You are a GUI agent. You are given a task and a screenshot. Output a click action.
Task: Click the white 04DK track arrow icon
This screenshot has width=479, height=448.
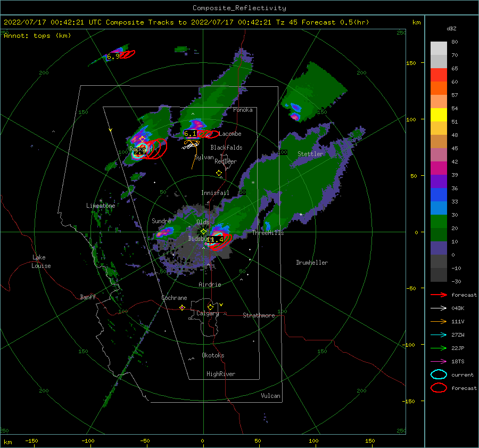click(439, 308)
